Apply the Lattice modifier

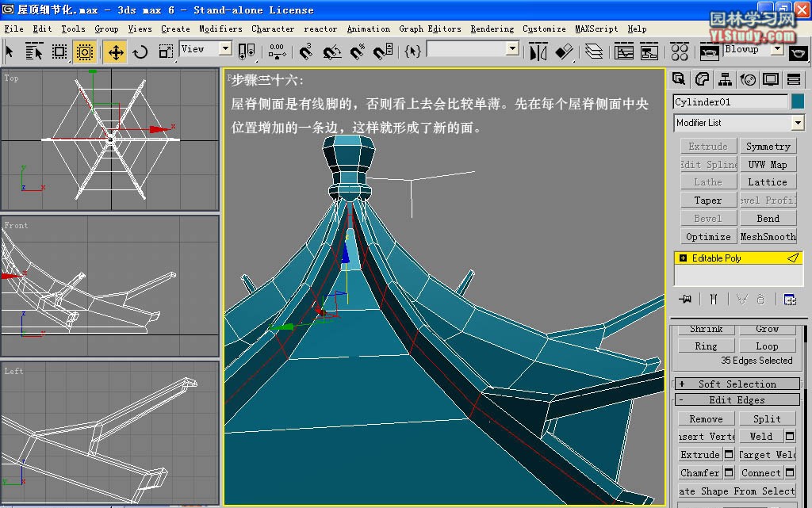coord(768,182)
